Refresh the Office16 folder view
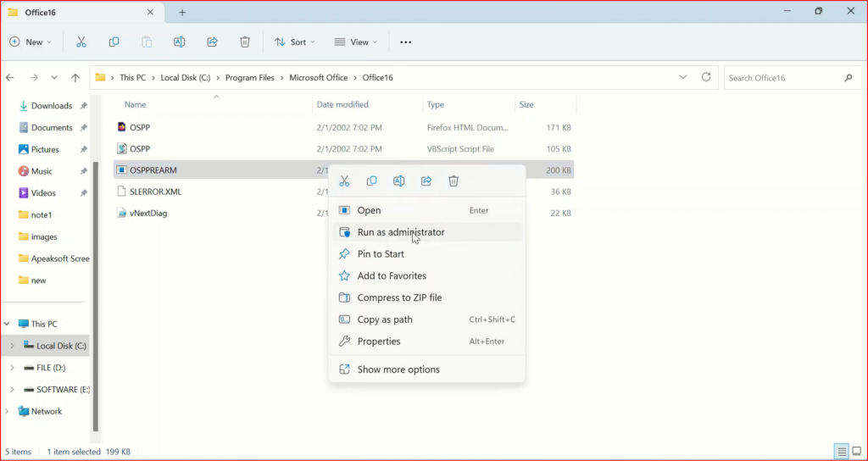The height and width of the screenshot is (461, 868). (706, 77)
